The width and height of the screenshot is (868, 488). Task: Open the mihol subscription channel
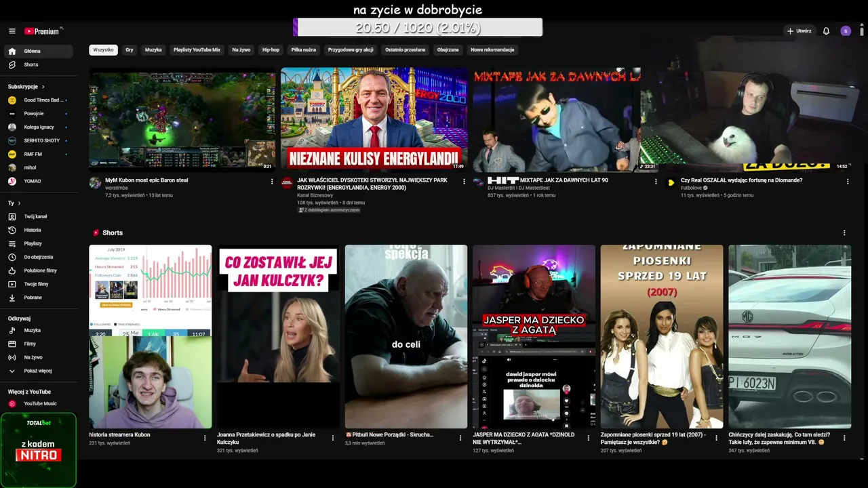pos(39,168)
